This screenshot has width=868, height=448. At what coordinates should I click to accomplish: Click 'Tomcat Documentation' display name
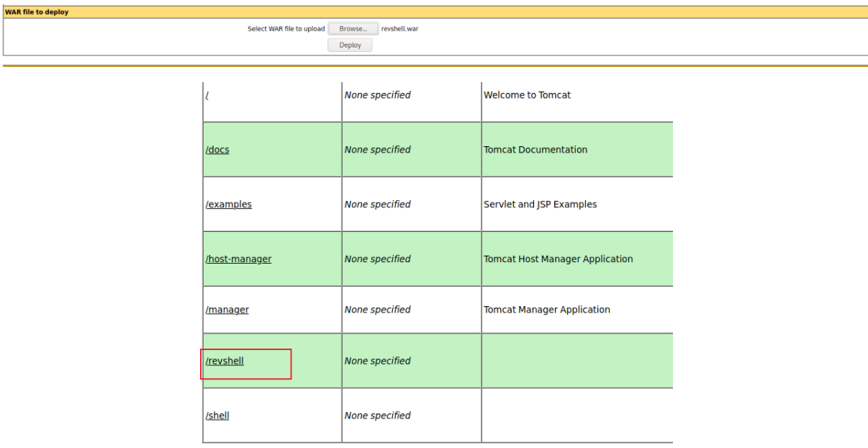pyautogui.click(x=535, y=150)
